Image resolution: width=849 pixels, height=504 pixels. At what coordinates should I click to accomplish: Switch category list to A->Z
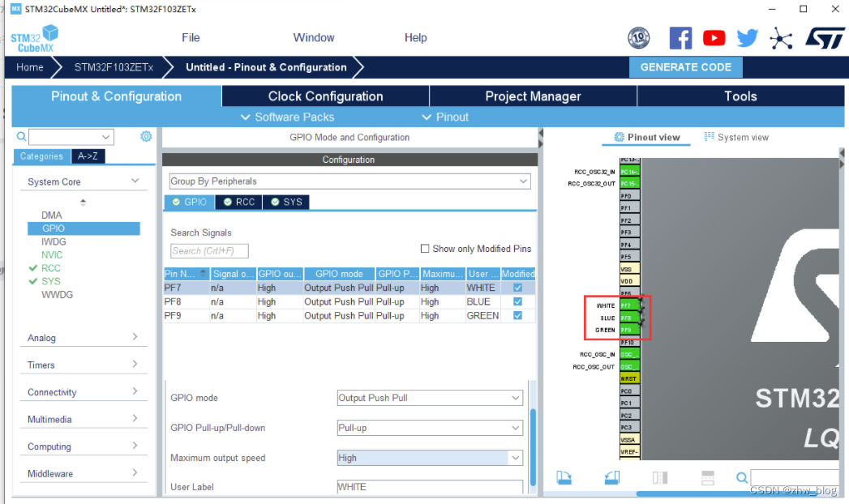tap(88, 156)
